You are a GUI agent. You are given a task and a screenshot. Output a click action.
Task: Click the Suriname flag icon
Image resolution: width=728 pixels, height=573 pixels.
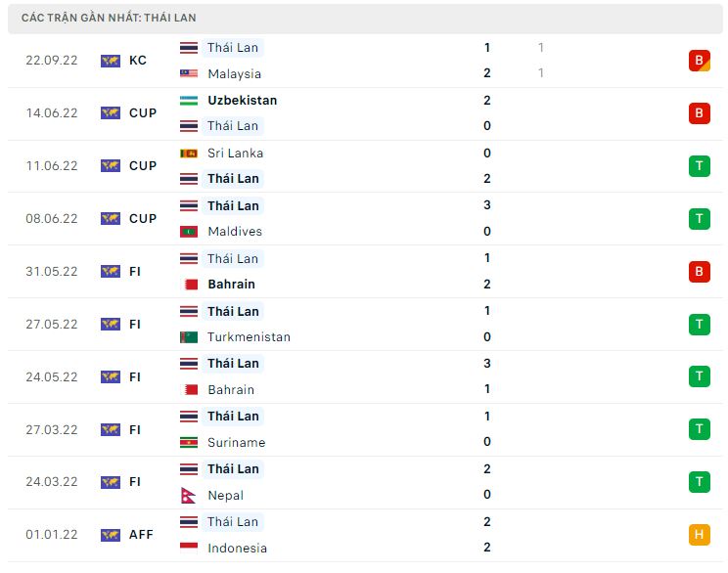tap(189, 442)
